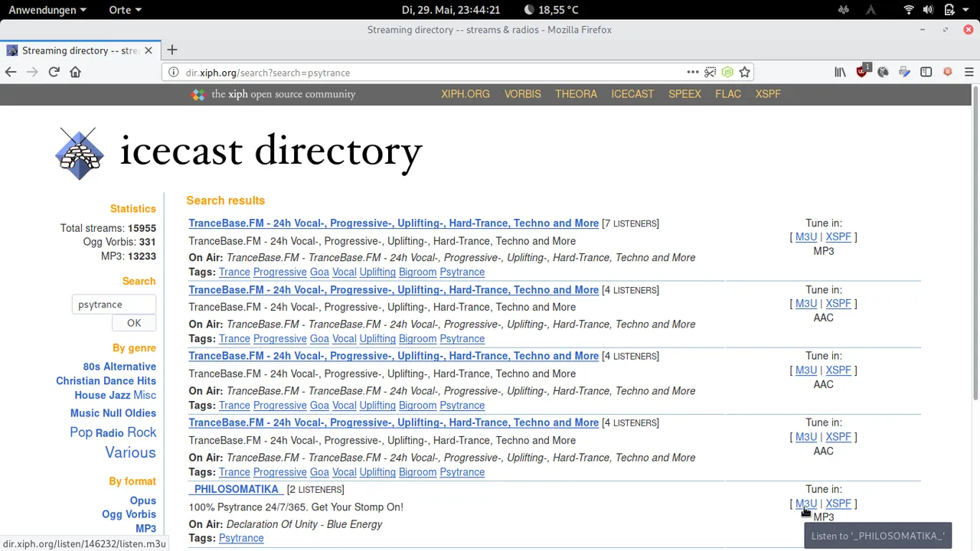This screenshot has height=551, width=980.
Task: Open XSPF for the 7-listener TranceBase.FM MP3 stream
Action: click(838, 237)
